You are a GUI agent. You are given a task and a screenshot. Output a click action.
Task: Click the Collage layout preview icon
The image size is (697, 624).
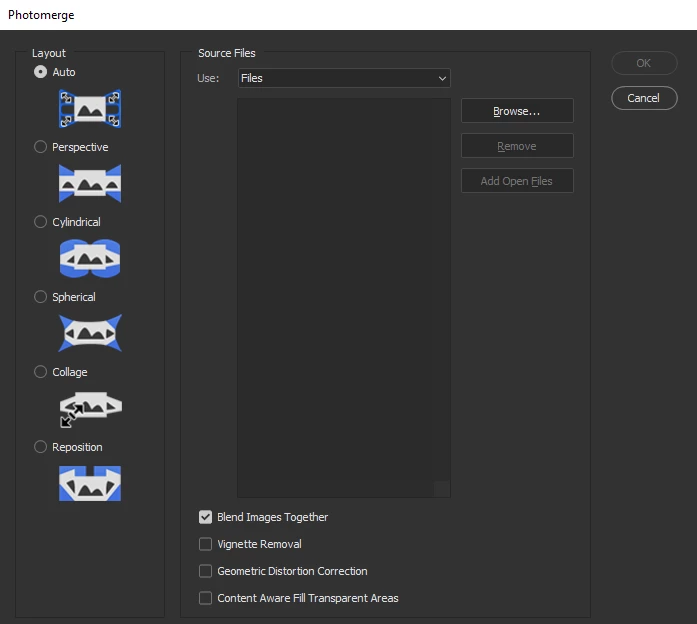click(91, 409)
